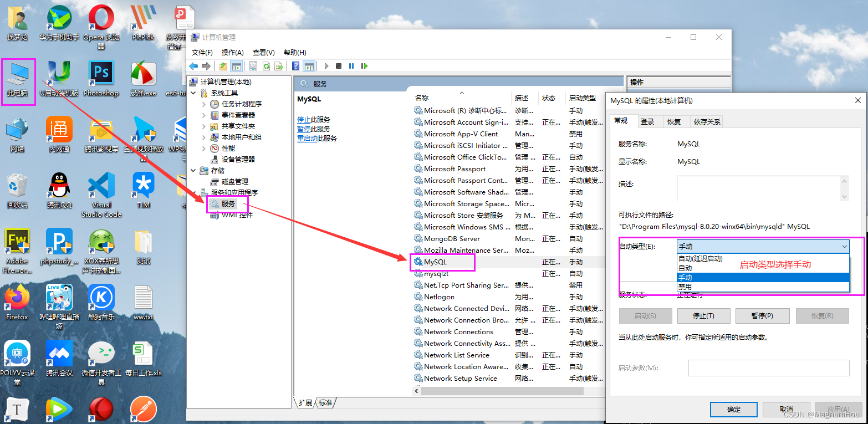This screenshot has height=424, width=868.
Task: Click the 停止 this service link
Action: point(304,120)
